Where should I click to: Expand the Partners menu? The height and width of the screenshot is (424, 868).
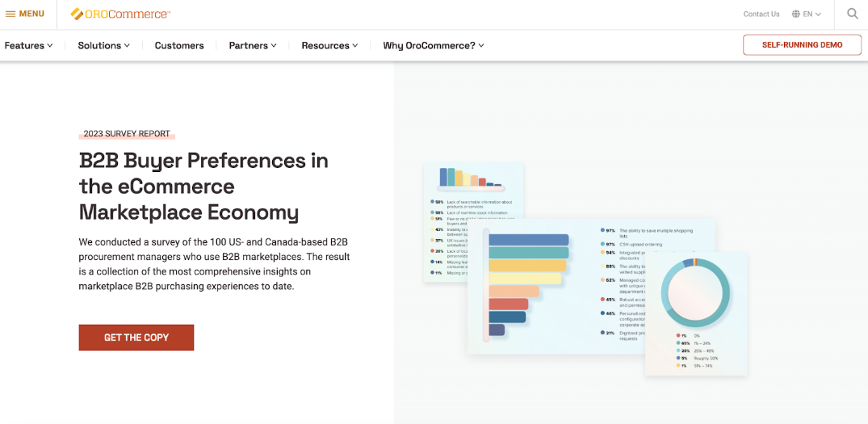[x=253, y=45]
